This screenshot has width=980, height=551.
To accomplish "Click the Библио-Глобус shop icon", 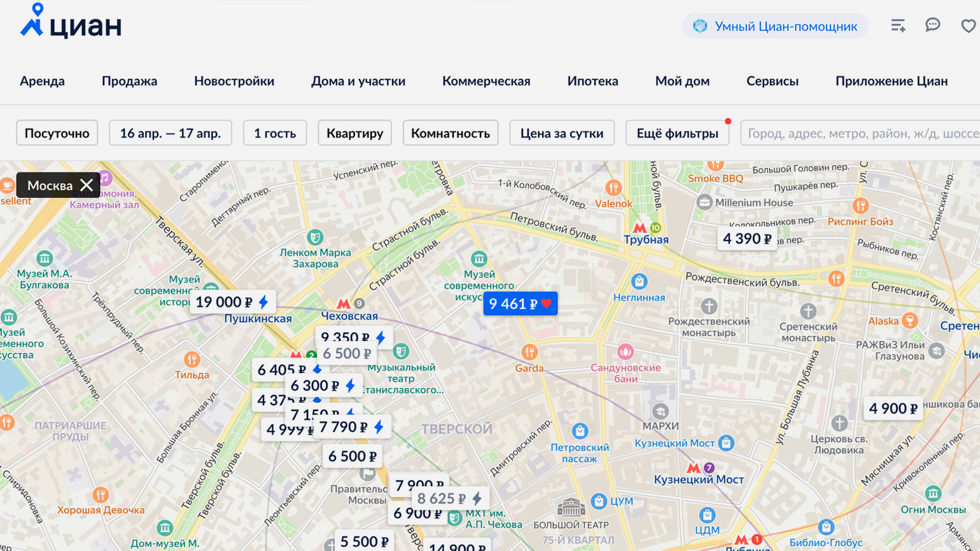I will [826, 527].
